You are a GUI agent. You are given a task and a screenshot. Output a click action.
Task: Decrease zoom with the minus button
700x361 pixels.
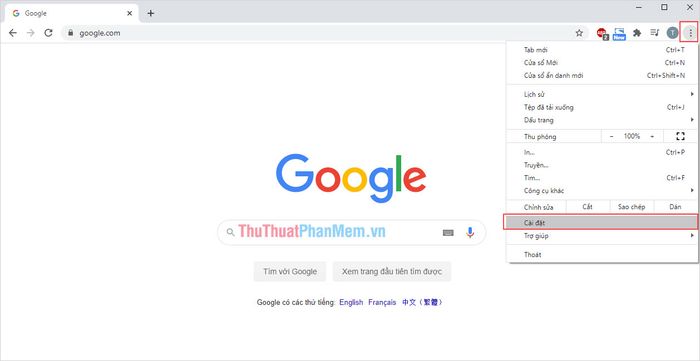pyautogui.click(x=612, y=136)
